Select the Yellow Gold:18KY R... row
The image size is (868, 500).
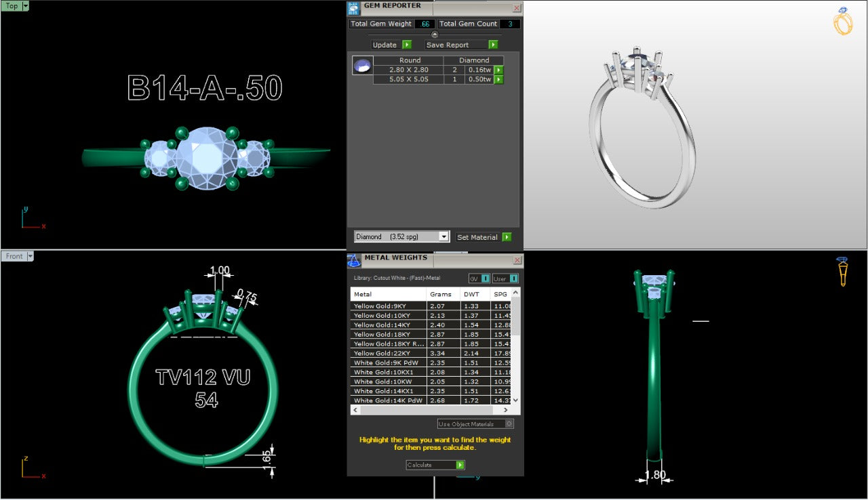(431, 344)
